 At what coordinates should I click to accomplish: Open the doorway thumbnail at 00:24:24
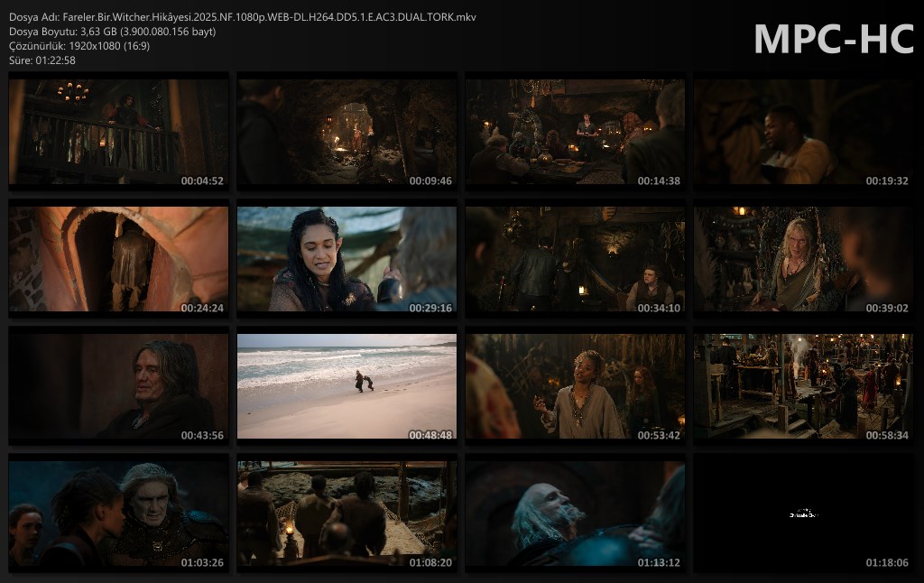click(x=118, y=259)
